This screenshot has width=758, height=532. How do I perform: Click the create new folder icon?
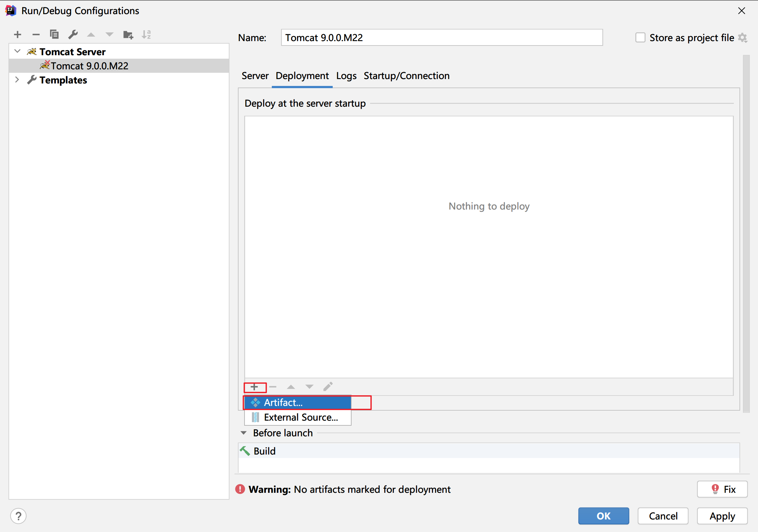[128, 35]
